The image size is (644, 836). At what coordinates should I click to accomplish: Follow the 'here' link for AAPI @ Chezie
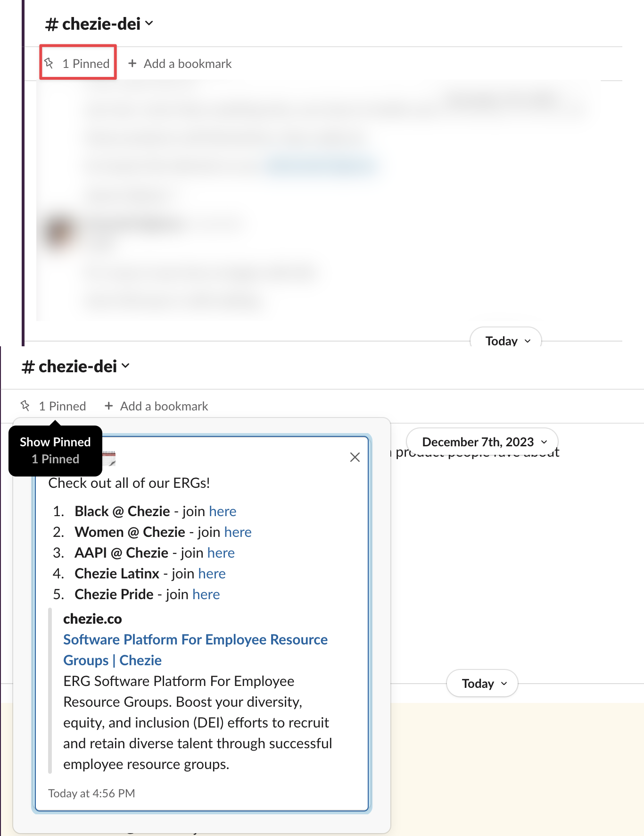pos(221,553)
